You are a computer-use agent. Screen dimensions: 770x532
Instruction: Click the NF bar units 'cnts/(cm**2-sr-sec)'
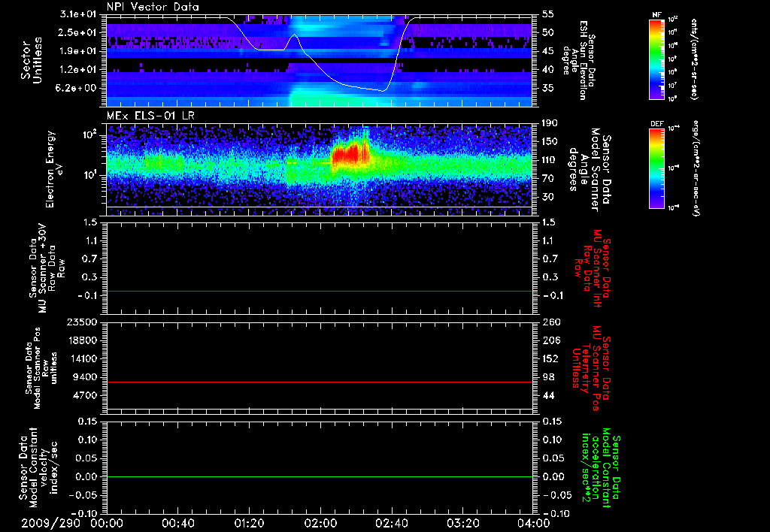(x=694, y=59)
